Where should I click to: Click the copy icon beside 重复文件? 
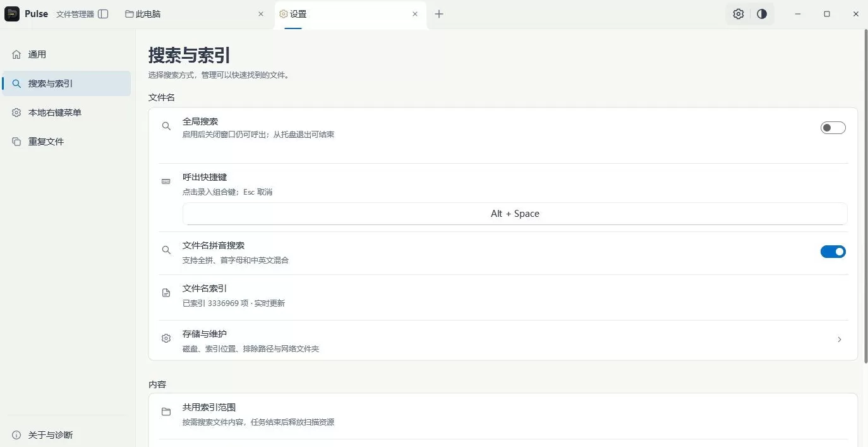[16, 142]
